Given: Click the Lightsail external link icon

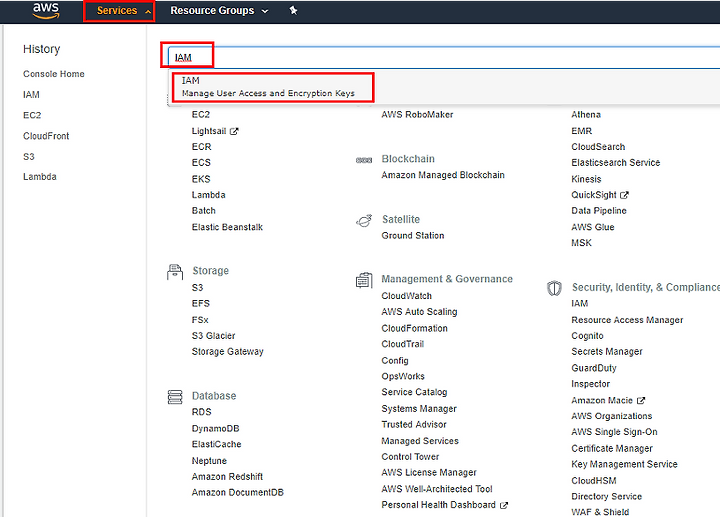Looking at the screenshot, I should tap(234, 131).
